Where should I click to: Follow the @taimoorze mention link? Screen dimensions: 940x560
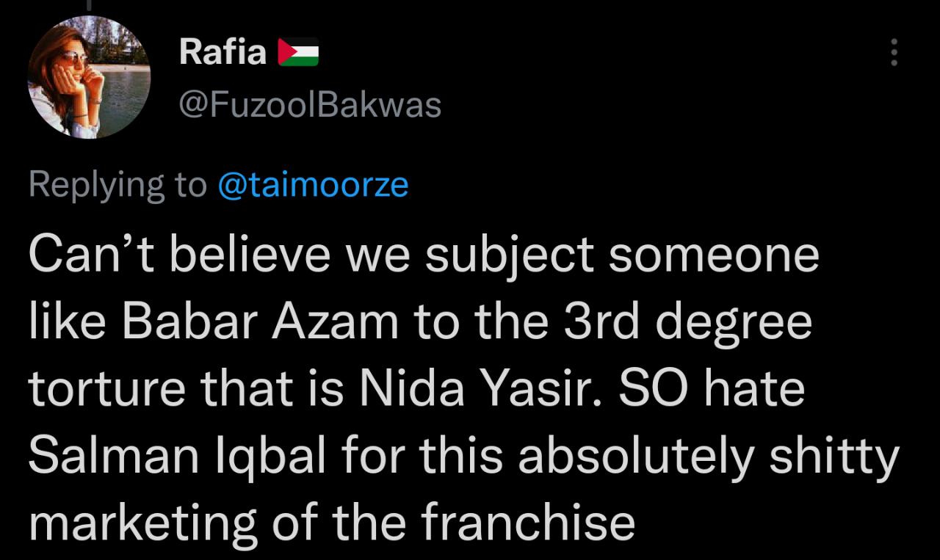[313, 185]
